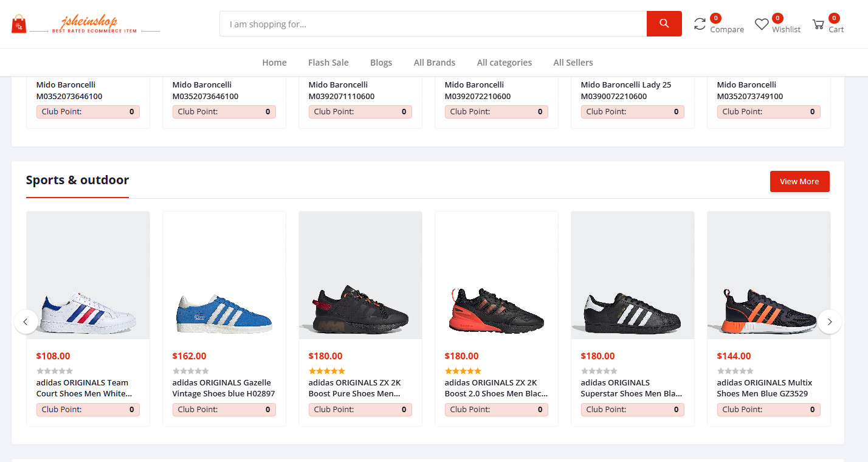Click the jsheinshop logo
Image resolution: width=868 pixels, height=462 pixels.
point(85,24)
